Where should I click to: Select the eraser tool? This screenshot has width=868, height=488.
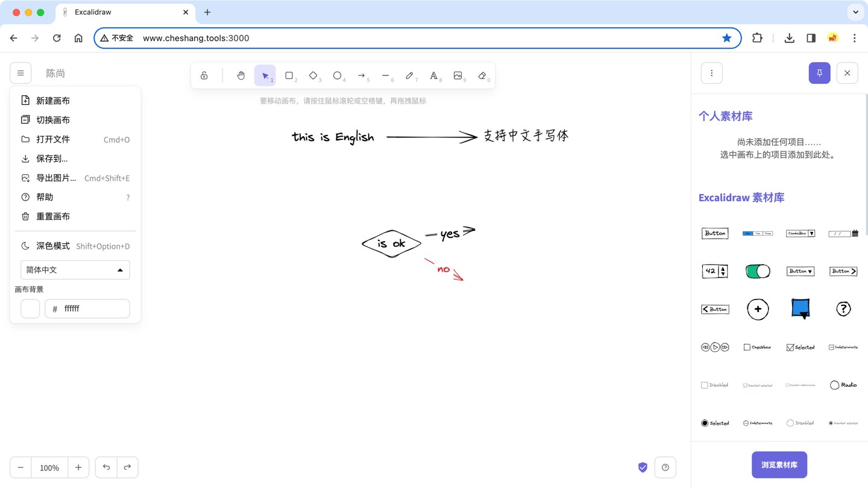tap(482, 75)
